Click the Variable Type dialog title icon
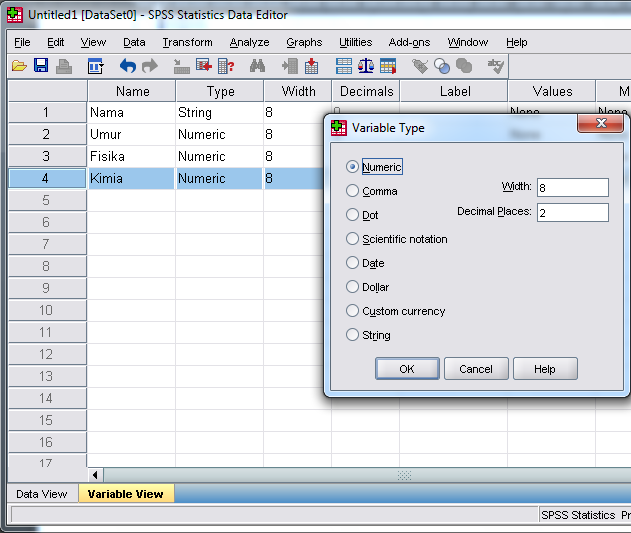The image size is (631, 533). (339, 128)
